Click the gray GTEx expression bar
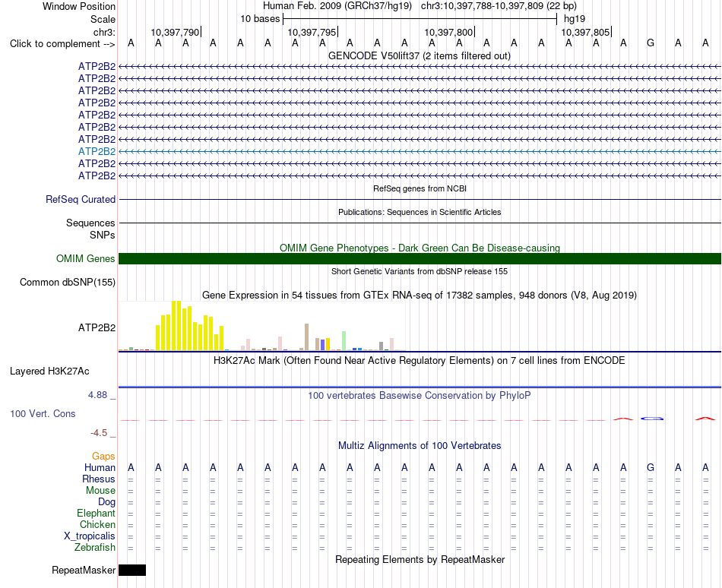This screenshot has height=588, width=722. [x=382, y=346]
